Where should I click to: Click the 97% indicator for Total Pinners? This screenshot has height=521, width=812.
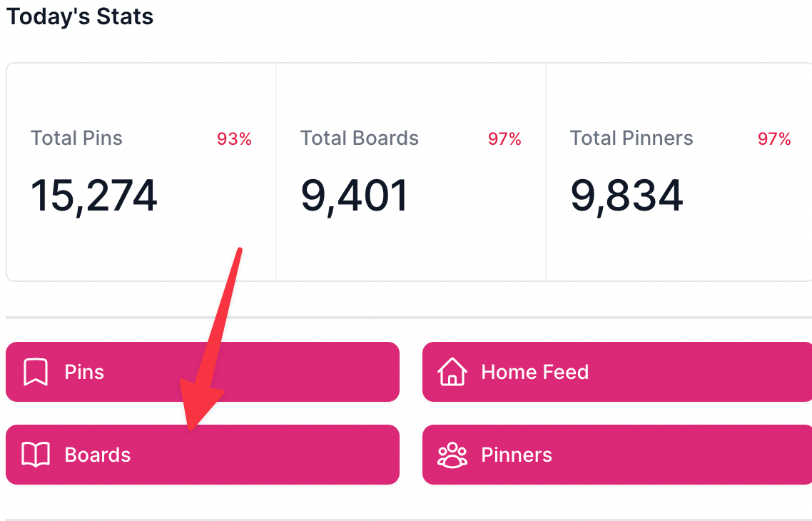point(774,138)
